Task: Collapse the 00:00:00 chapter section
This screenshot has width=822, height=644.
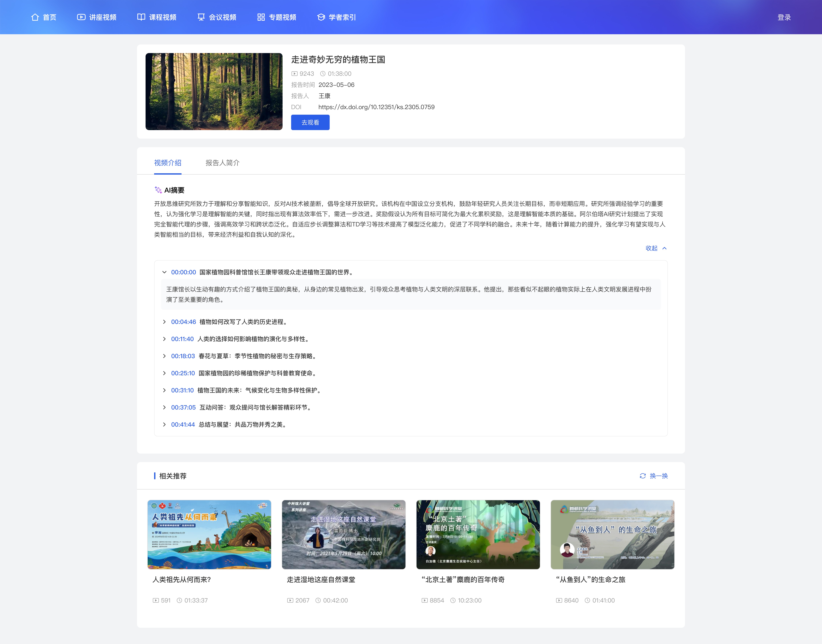Action: click(x=165, y=272)
